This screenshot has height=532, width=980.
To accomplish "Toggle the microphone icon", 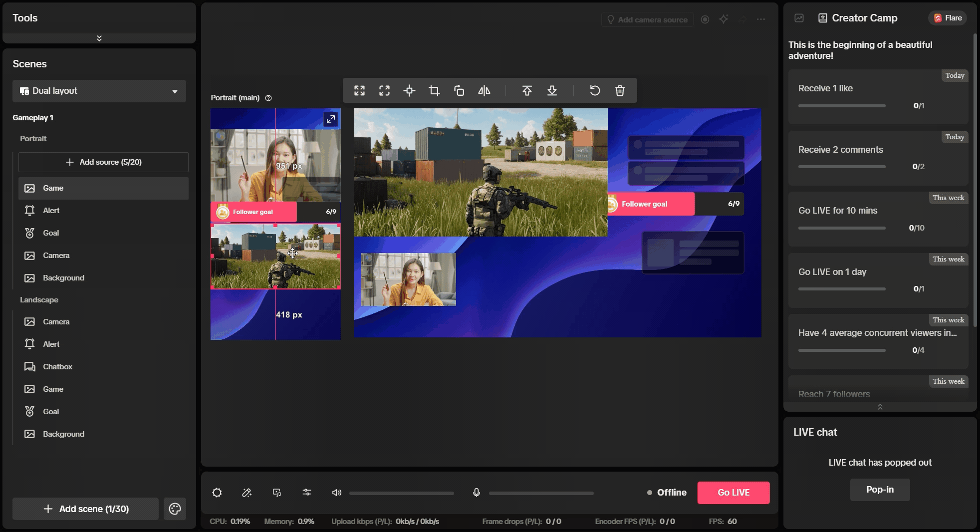I will 477,493.
